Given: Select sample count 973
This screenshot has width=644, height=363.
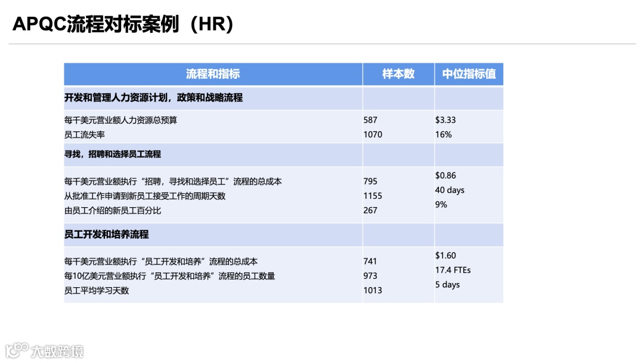Looking at the screenshot, I should pos(370,276).
